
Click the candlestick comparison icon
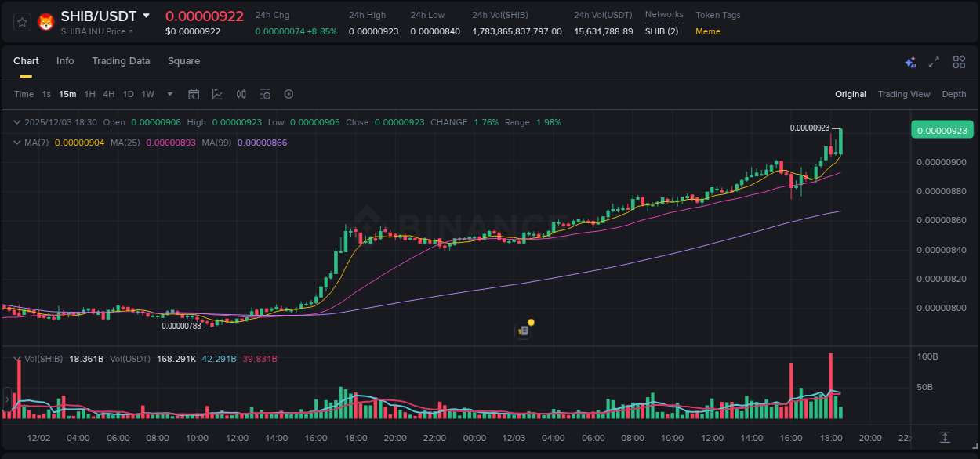pyautogui.click(x=241, y=94)
